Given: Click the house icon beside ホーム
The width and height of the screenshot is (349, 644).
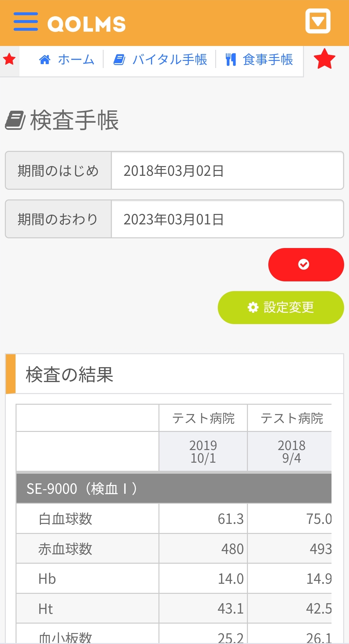Looking at the screenshot, I should pos(45,60).
